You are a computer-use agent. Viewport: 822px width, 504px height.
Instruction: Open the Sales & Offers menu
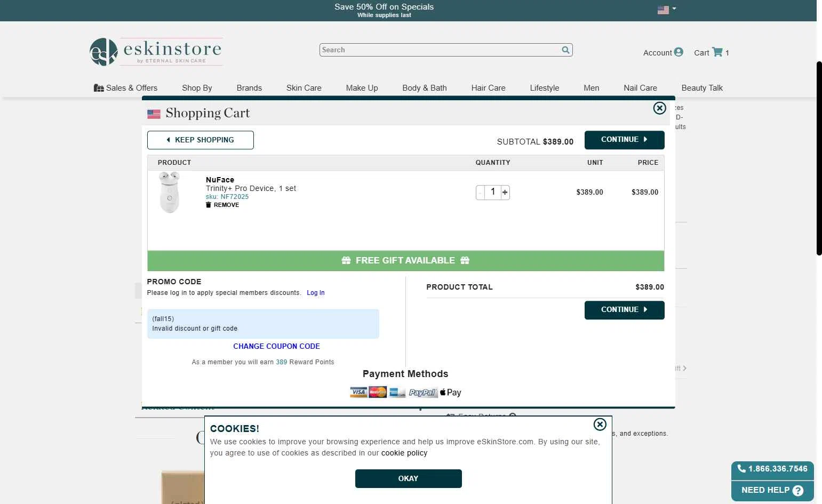125,88
